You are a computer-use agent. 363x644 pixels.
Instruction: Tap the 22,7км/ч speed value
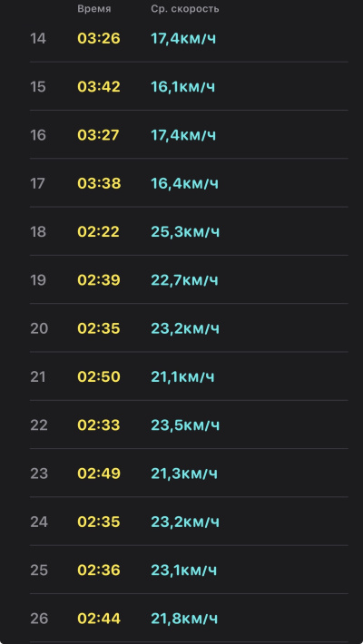[184, 280]
